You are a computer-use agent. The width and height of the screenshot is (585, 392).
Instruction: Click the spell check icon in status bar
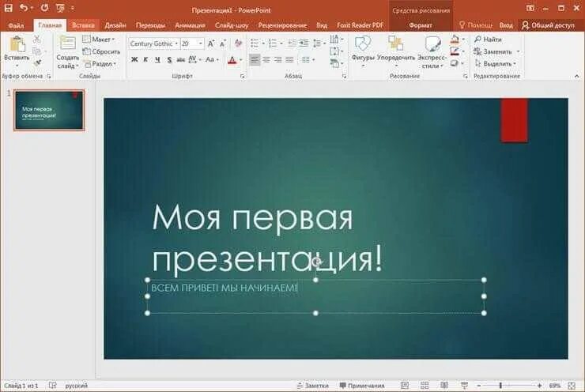pyautogui.click(x=53, y=386)
